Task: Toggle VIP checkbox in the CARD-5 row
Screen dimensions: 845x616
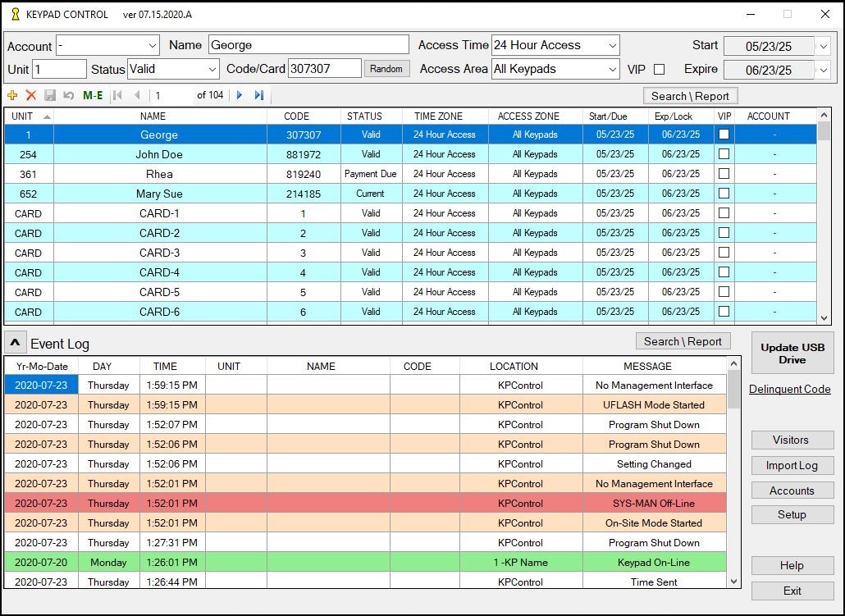Action: point(724,291)
